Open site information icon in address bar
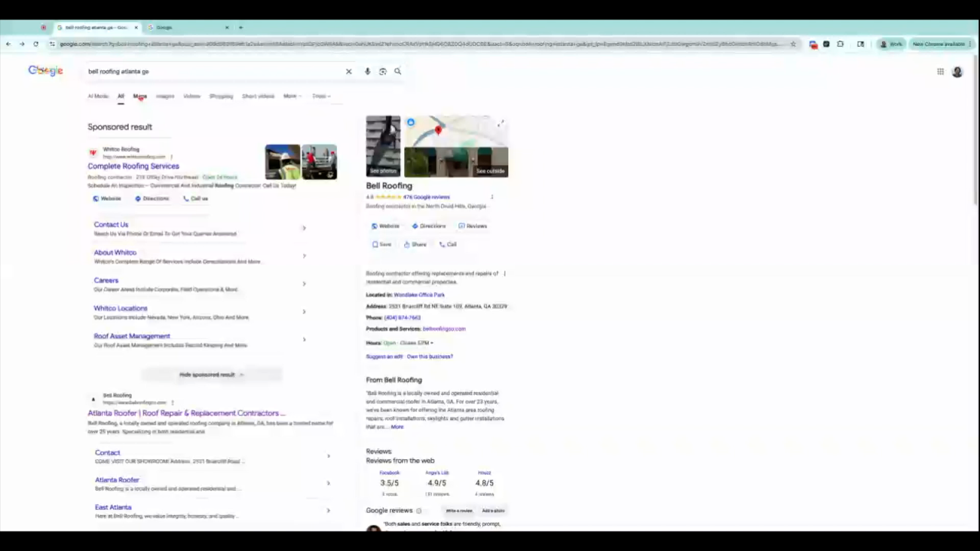980x551 pixels. point(53,44)
